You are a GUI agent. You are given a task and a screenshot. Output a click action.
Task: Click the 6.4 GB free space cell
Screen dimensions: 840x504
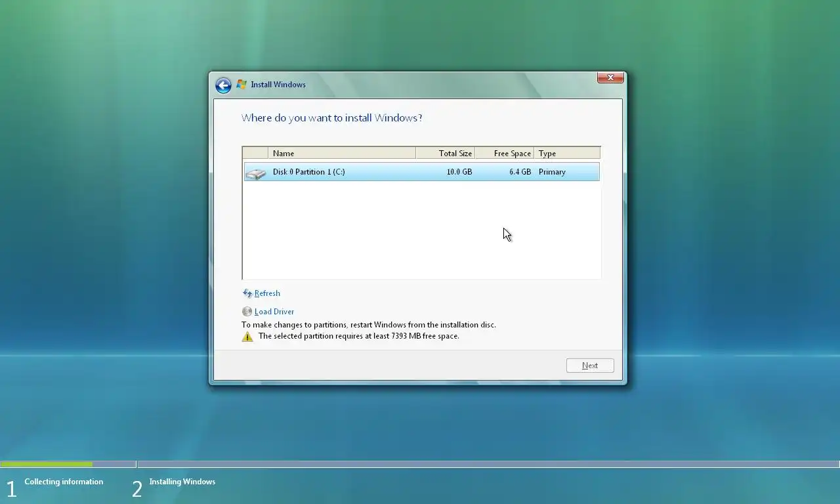point(520,172)
